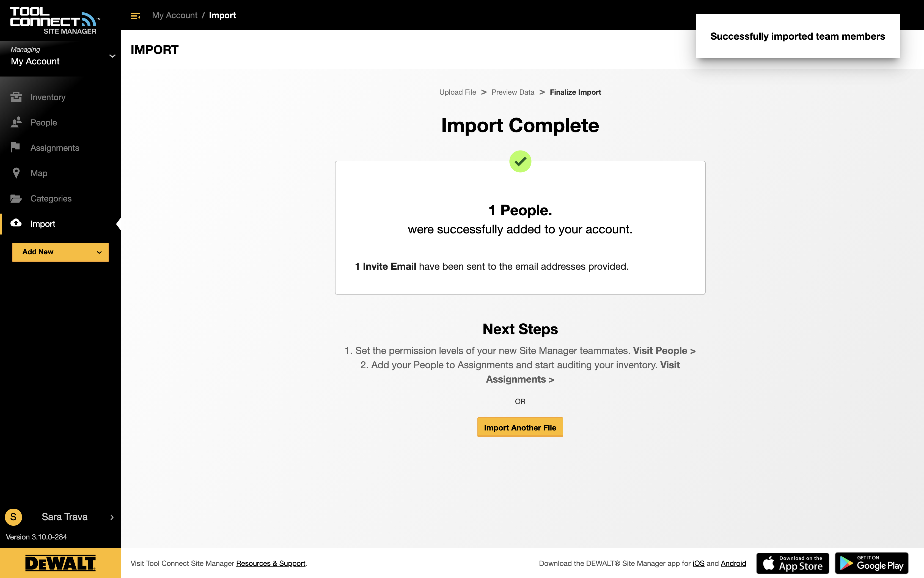The image size is (924, 578).
Task: Click the Upload File step
Action: [x=457, y=92]
